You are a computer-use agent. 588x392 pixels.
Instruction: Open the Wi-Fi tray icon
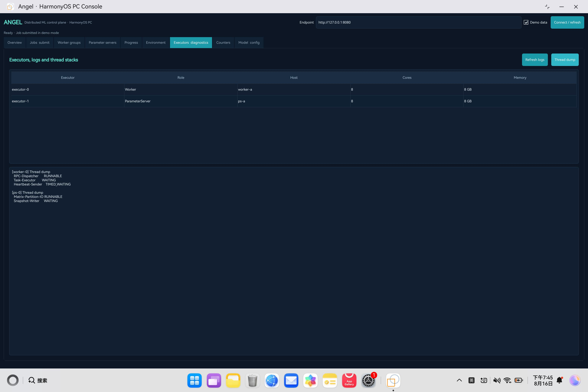508,381
